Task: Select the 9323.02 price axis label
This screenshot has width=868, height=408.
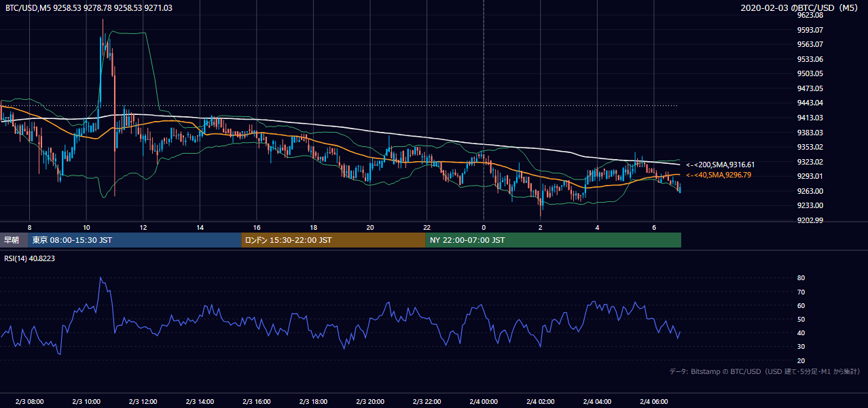Action: tap(810, 162)
